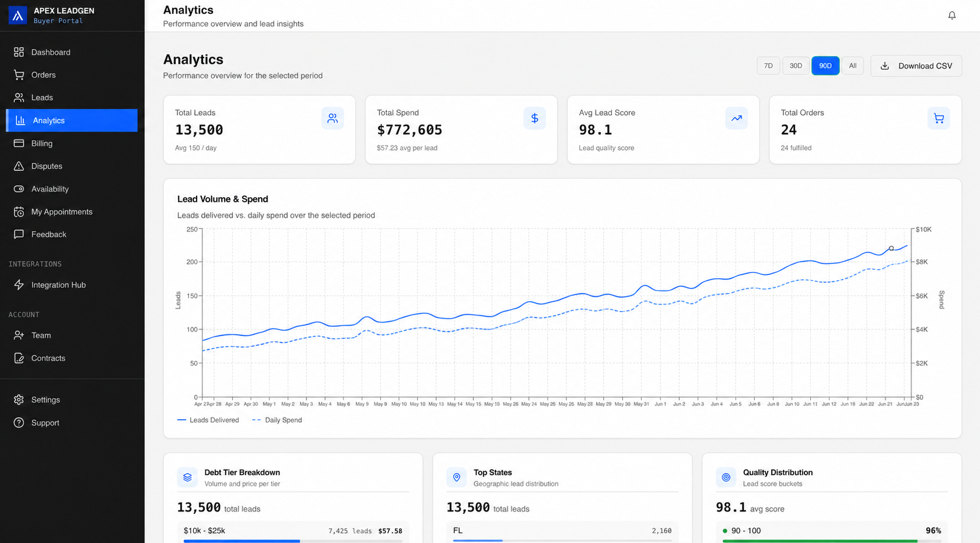Click the Total Spend dollar icon
Viewport: 980px width, 543px height.
[x=534, y=118]
